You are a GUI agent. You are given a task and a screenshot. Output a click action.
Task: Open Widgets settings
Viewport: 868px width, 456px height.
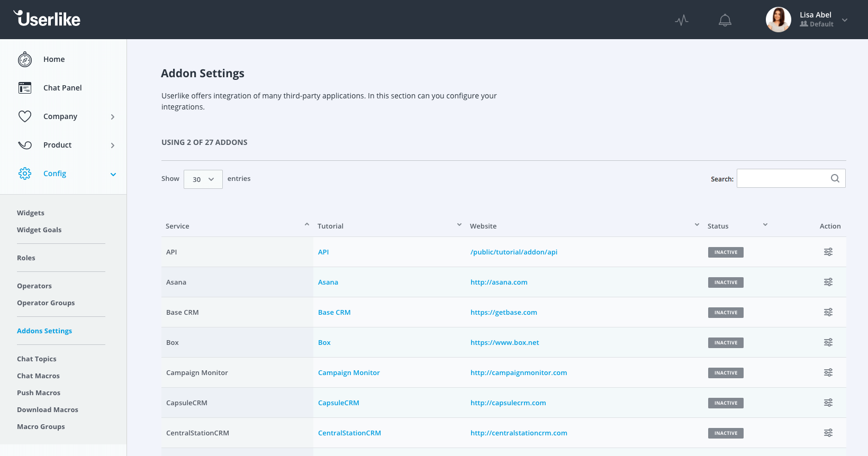[x=31, y=213]
